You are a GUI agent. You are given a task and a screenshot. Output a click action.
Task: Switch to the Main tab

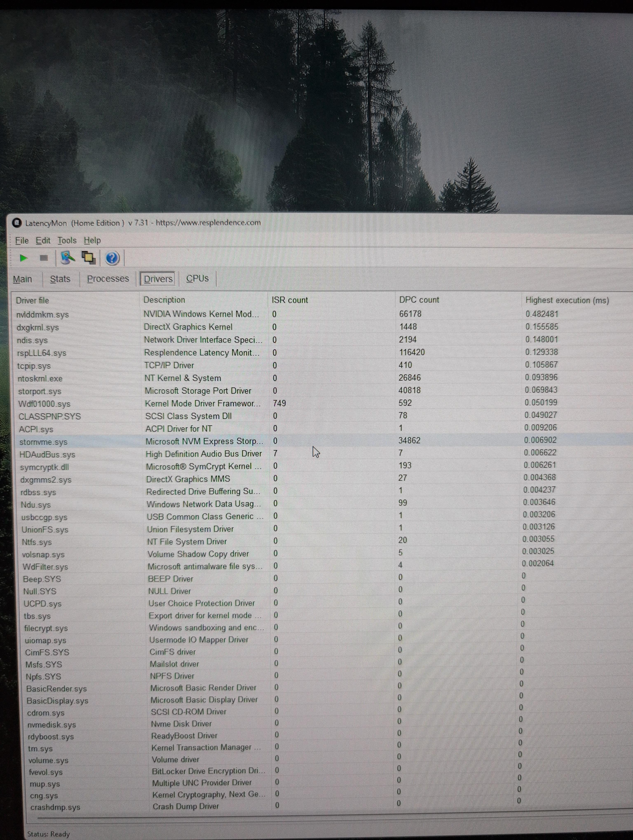pyautogui.click(x=22, y=279)
